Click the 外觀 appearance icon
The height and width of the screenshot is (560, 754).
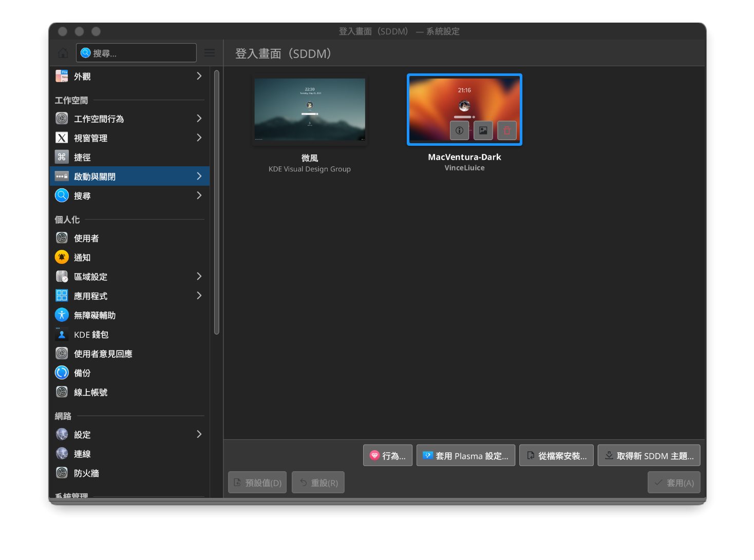click(x=62, y=76)
